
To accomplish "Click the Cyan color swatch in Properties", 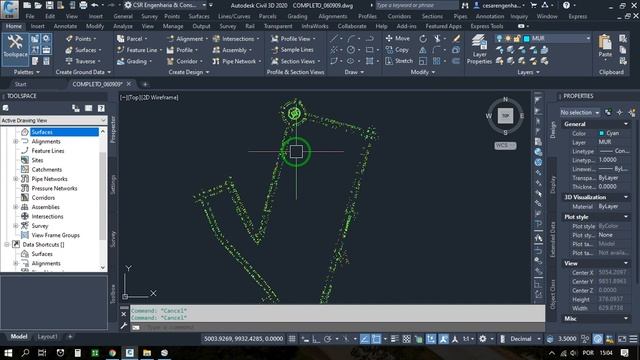I will (x=602, y=133).
